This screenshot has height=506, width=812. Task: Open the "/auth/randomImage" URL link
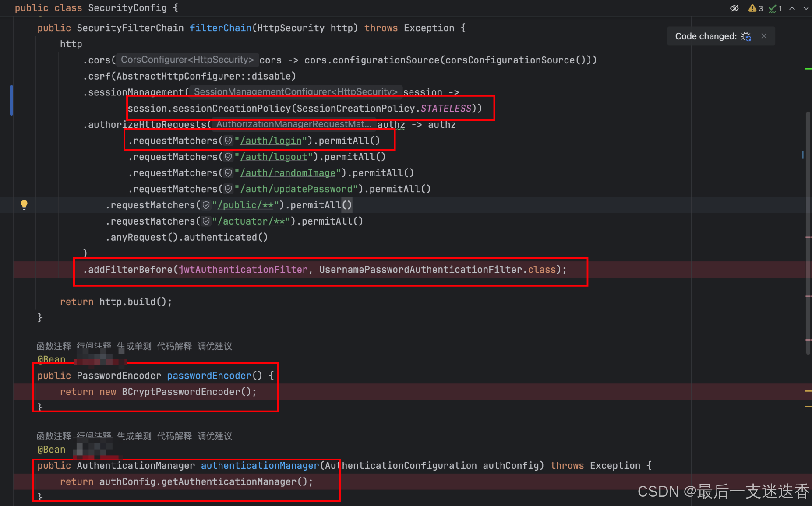(x=288, y=173)
